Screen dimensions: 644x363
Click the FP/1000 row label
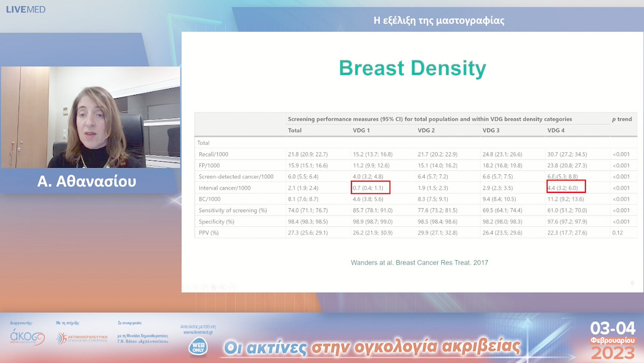click(209, 165)
